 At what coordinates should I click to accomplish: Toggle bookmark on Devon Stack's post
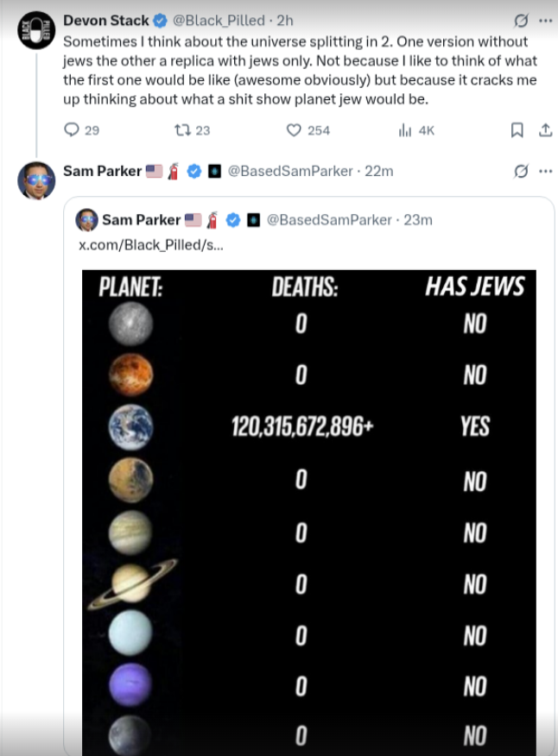[x=517, y=130]
